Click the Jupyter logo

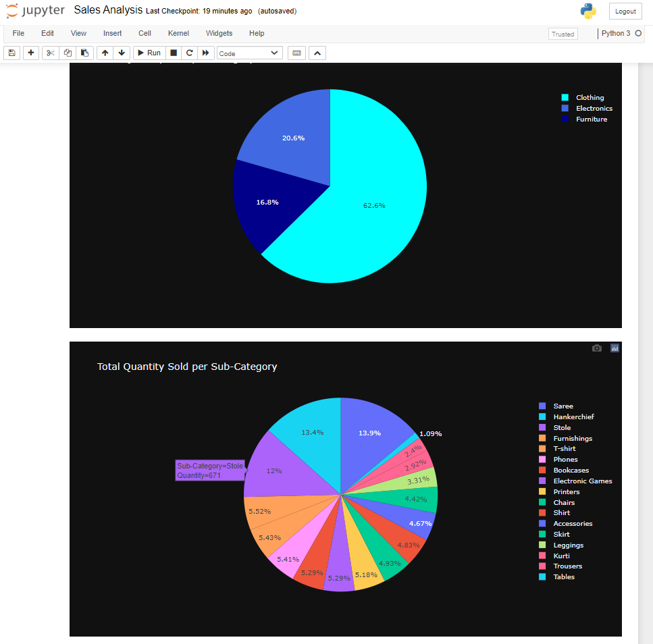click(35, 10)
